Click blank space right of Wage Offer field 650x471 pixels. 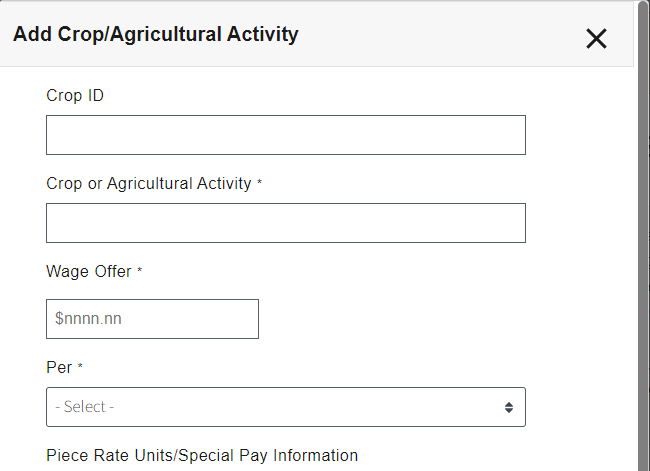tap(400, 319)
